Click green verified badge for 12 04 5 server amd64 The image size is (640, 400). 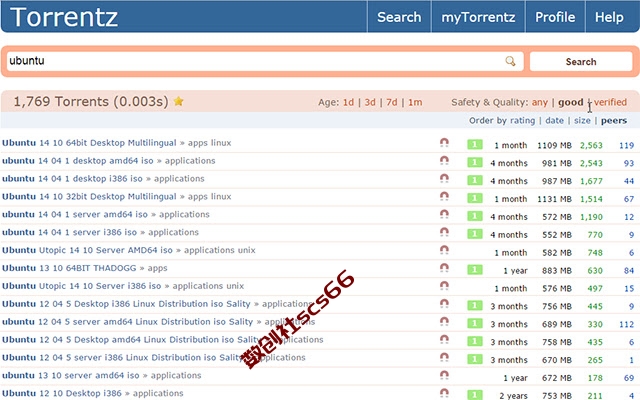pyautogui.click(x=475, y=324)
